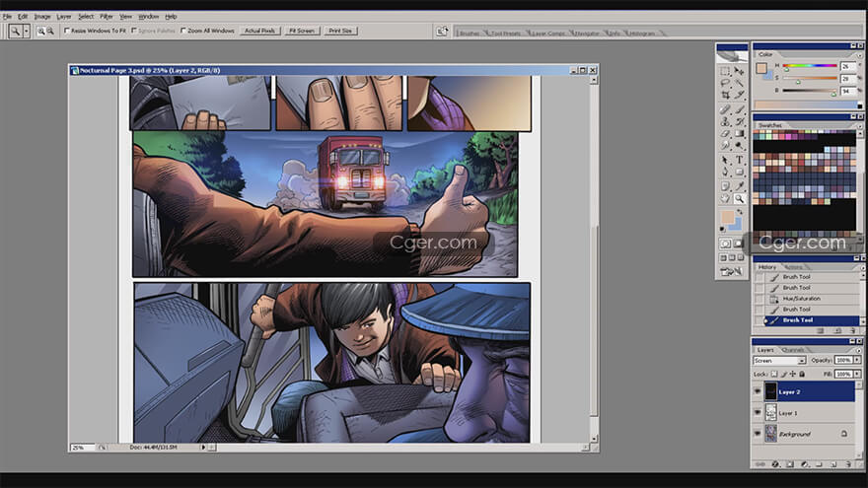The image size is (868, 488).
Task: Switch to the Actions tab
Action: 793,267
